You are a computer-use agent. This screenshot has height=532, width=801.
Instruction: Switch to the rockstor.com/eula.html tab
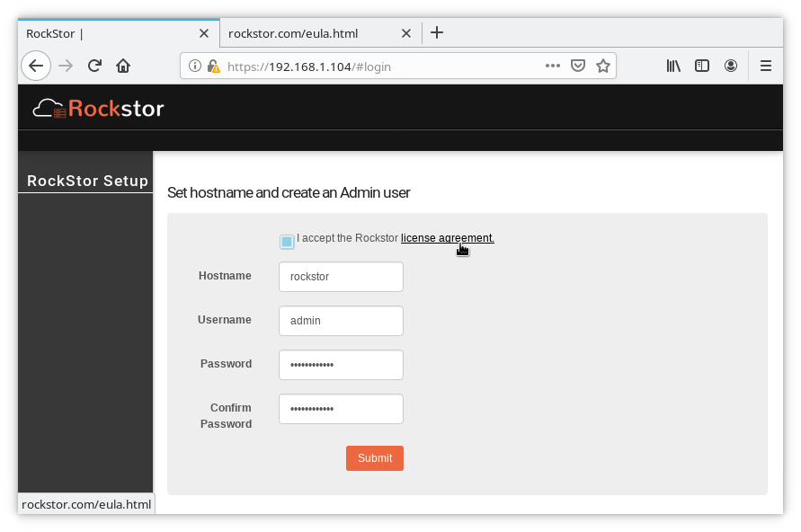321,33
